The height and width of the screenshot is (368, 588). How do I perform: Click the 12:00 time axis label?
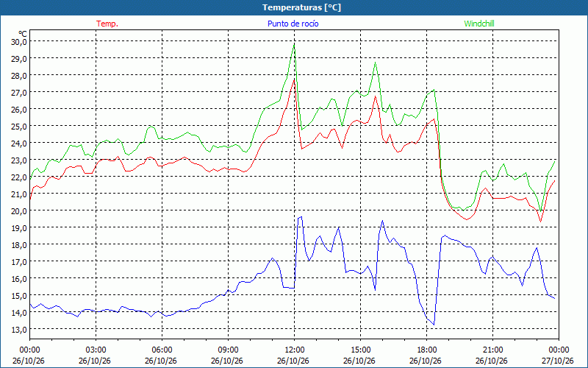295,350
